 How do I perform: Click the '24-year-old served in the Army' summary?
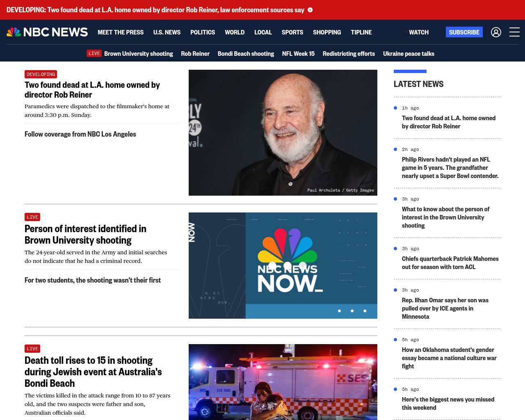click(96, 257)
